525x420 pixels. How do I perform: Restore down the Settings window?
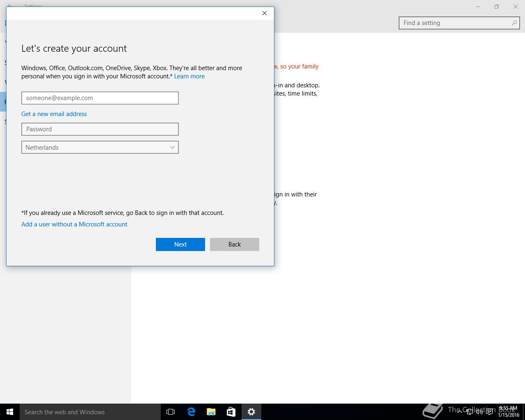tap(497, 7)
